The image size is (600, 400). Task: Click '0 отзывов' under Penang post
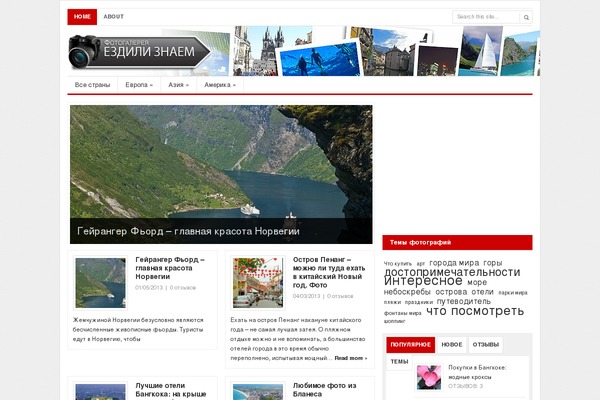[x=340, y=296]
